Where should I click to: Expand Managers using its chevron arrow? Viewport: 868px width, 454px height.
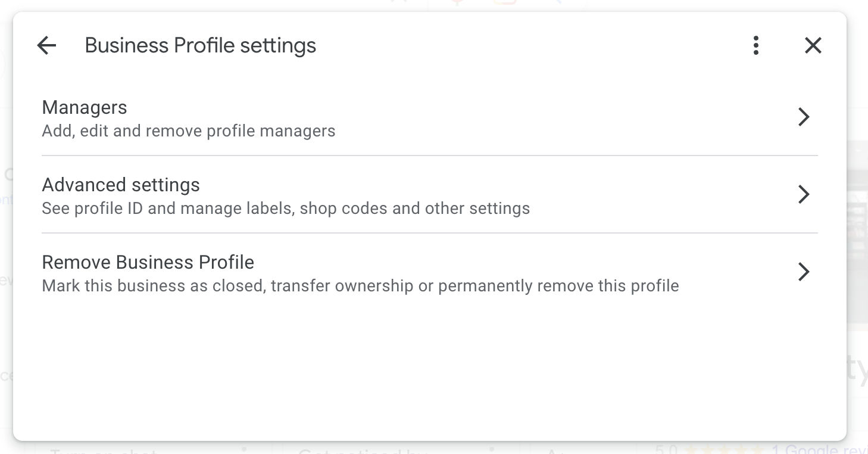[804, 117]
